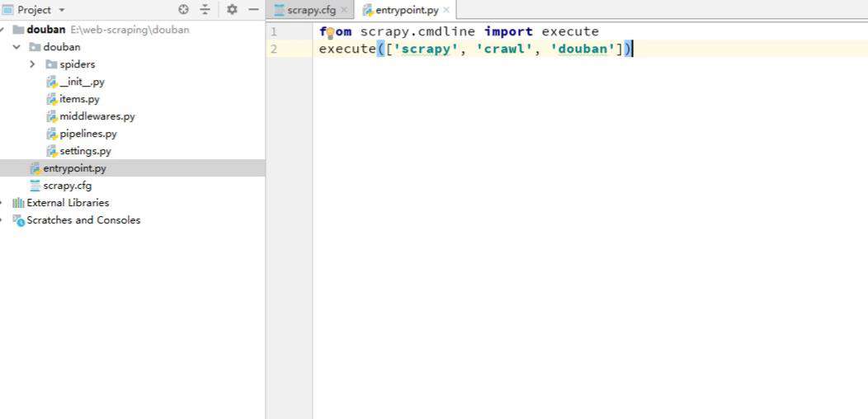The width and height of the screenshot is (868, 419).
Task: Select External Libraries node
Action: [68, 203]
